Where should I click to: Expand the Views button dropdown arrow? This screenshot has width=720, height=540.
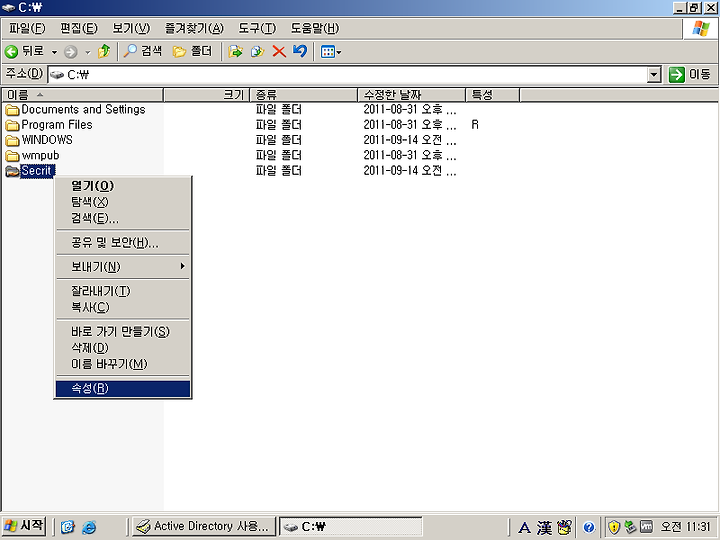[339, 52]
